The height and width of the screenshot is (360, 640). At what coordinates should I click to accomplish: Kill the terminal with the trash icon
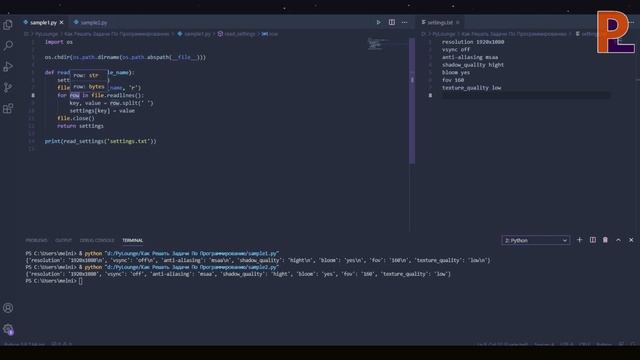click(605, 240)
